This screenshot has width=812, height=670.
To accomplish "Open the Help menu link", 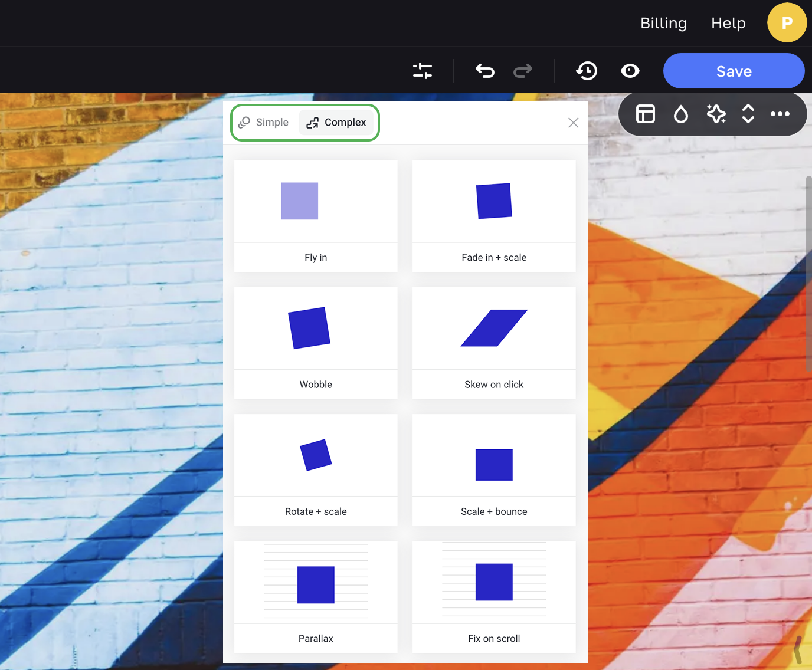I will click(728, 23).
